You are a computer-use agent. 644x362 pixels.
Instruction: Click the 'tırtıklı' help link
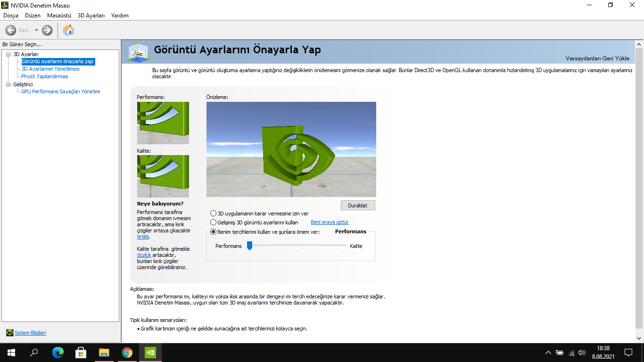[x=143, y=237]
